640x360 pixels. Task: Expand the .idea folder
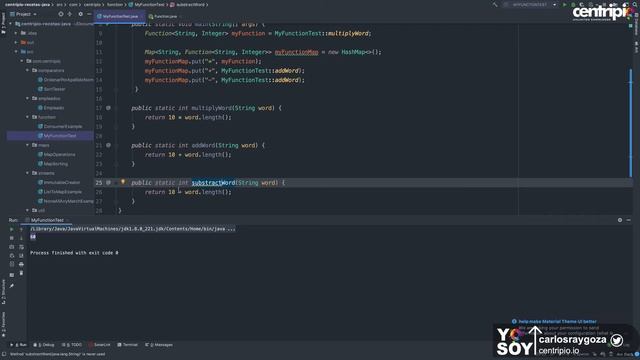click(x=16, y=33)
